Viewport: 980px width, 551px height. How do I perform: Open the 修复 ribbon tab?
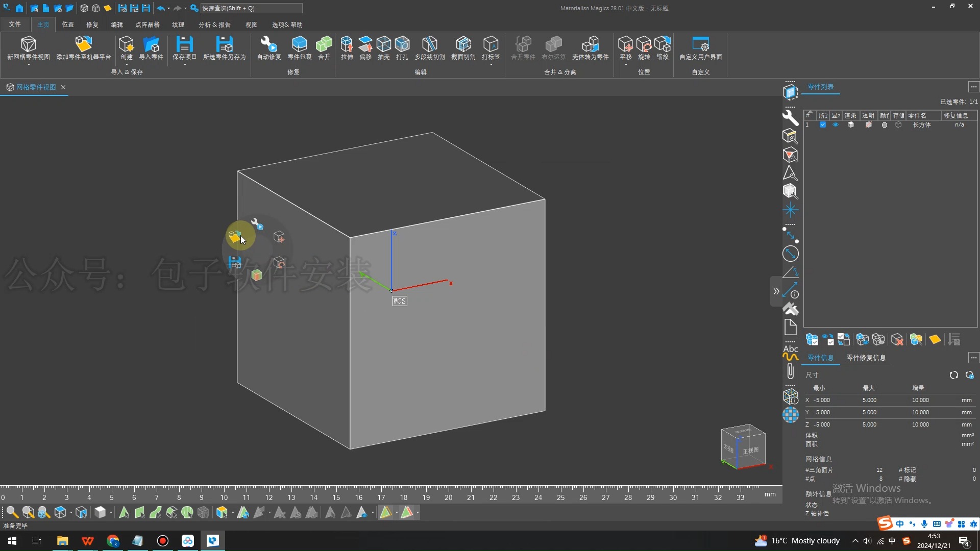pos(92,24)
